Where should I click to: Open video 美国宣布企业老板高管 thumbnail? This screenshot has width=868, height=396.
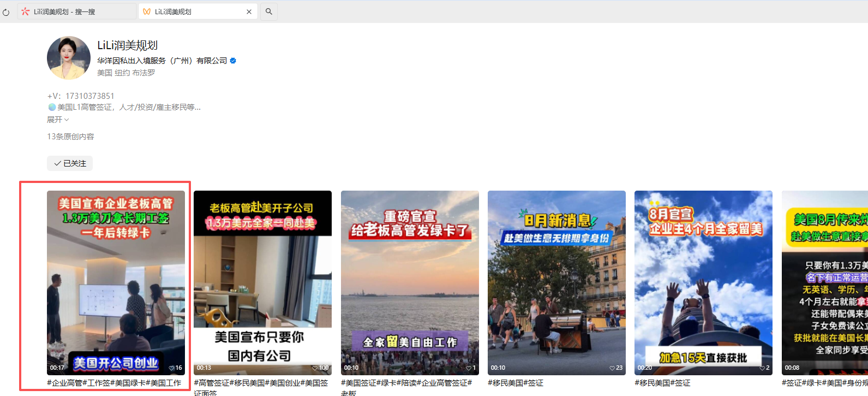tap(116, 282)
